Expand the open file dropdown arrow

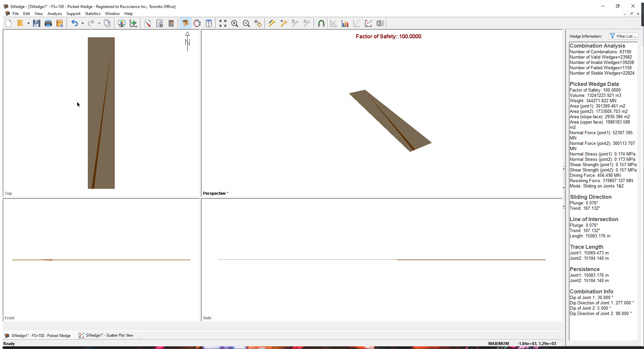coord(28,23)
